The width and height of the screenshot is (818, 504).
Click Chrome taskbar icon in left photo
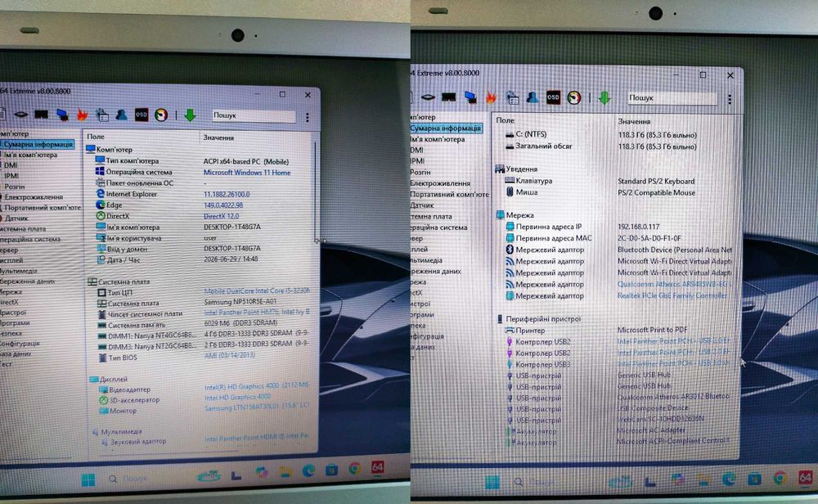pyautogui.click(x=355, y=469)
